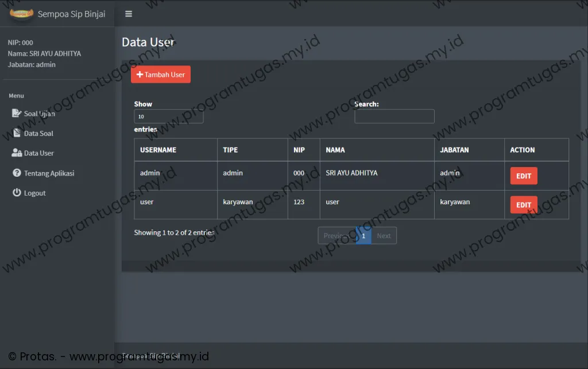588x369 pixels.
Task: Select page 1 in pagination
Action: click(363, 236)
